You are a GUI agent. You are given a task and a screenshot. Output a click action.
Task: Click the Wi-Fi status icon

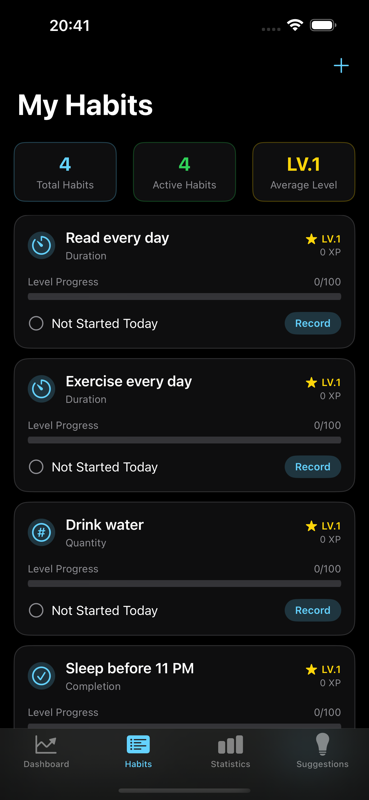click(x=294, y=25)
